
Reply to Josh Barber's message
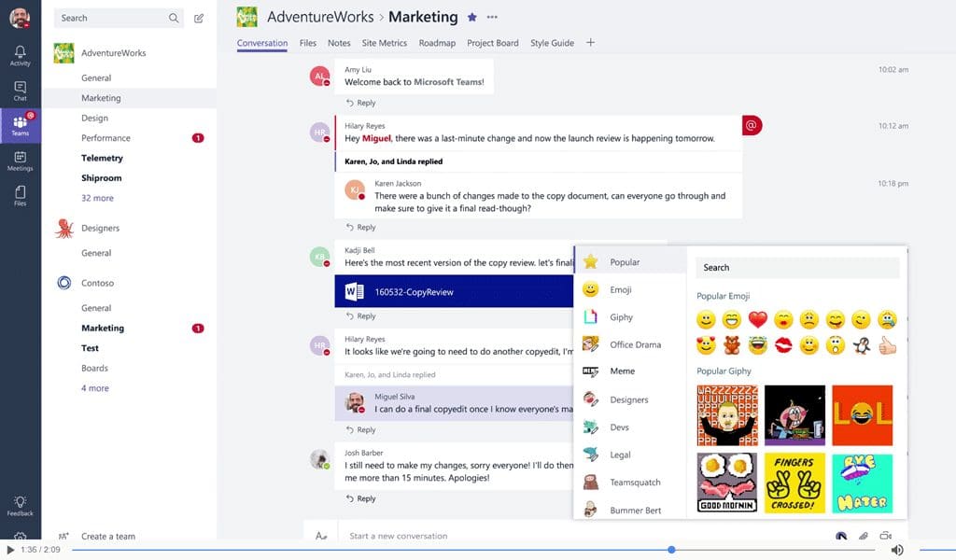pyautogui.click(x=361, y=498)
